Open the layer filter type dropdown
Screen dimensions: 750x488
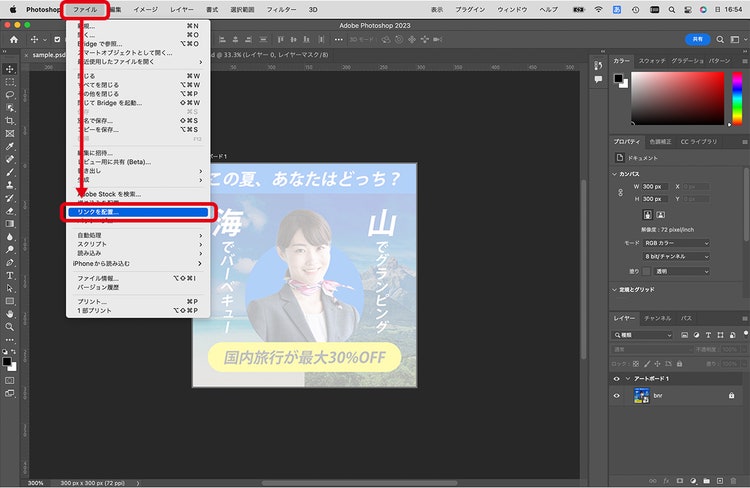[x=643, y=335]
